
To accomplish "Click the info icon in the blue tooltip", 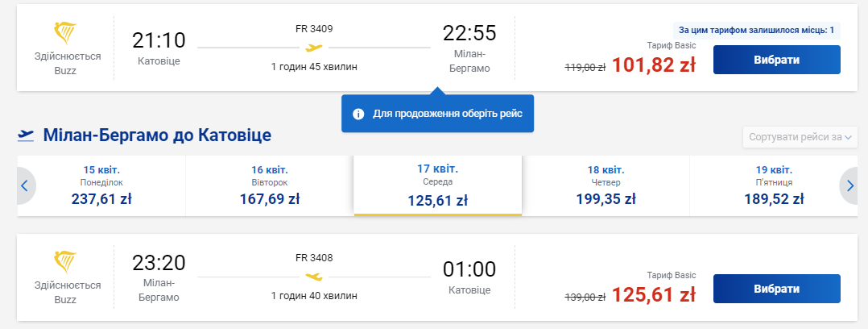I will [x=359, y=114].
